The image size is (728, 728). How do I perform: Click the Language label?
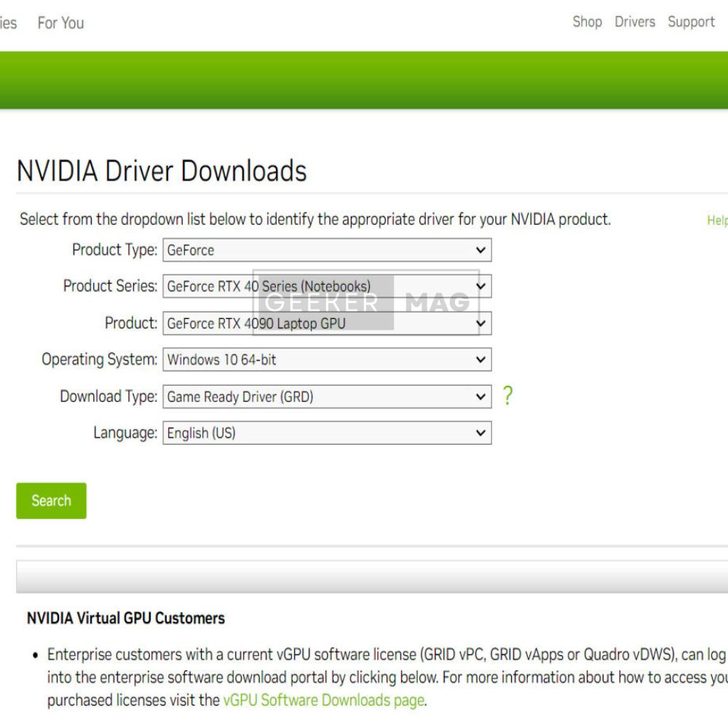click(x=125, y=432)
